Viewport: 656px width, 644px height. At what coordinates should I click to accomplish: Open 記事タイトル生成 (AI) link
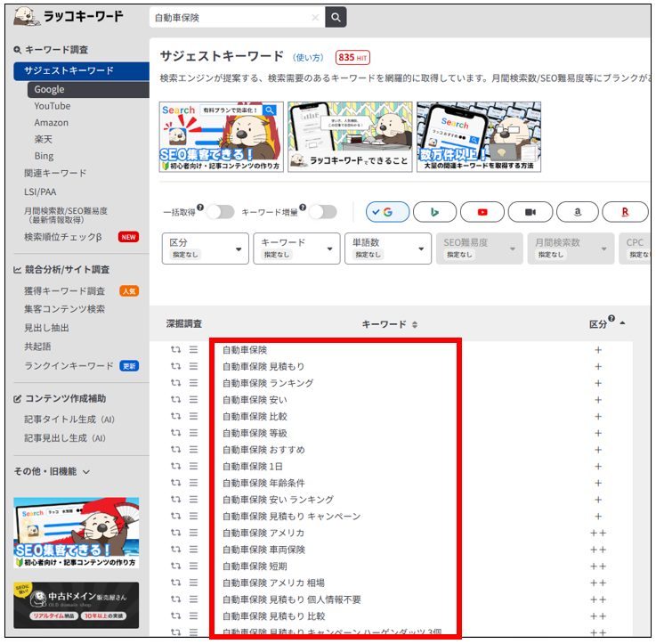pos(69,420)
